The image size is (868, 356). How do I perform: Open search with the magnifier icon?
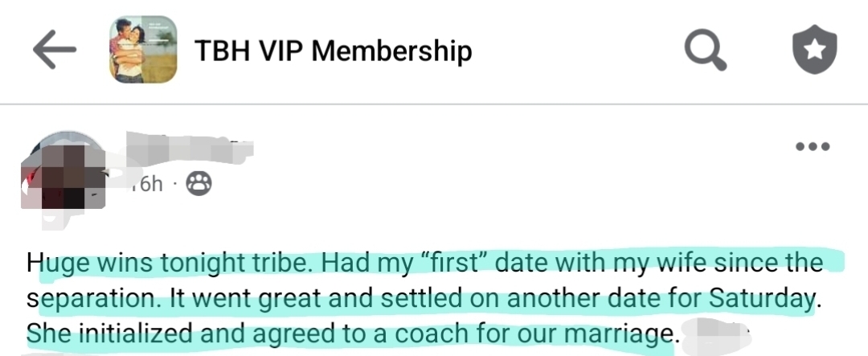click(705, 51)
